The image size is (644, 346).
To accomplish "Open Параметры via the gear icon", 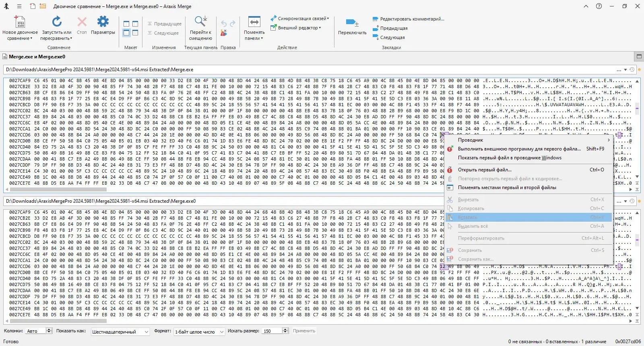I will [x=103, y=22].
